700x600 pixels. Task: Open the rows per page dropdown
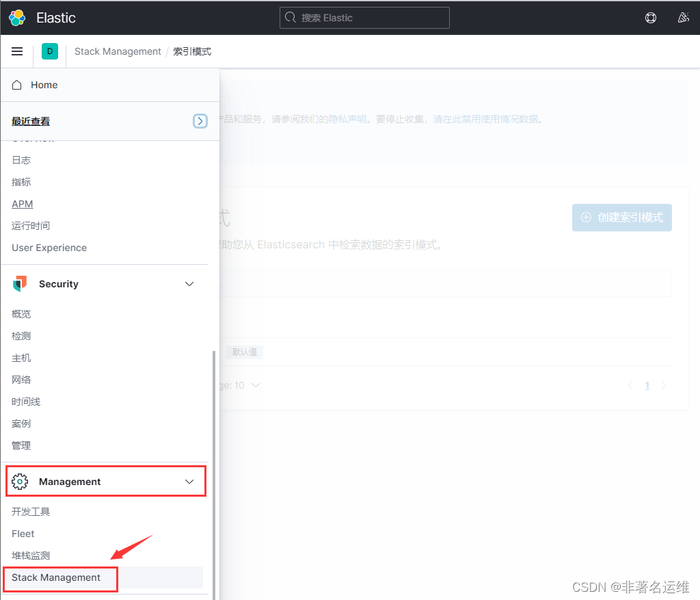tap(239, 385)
